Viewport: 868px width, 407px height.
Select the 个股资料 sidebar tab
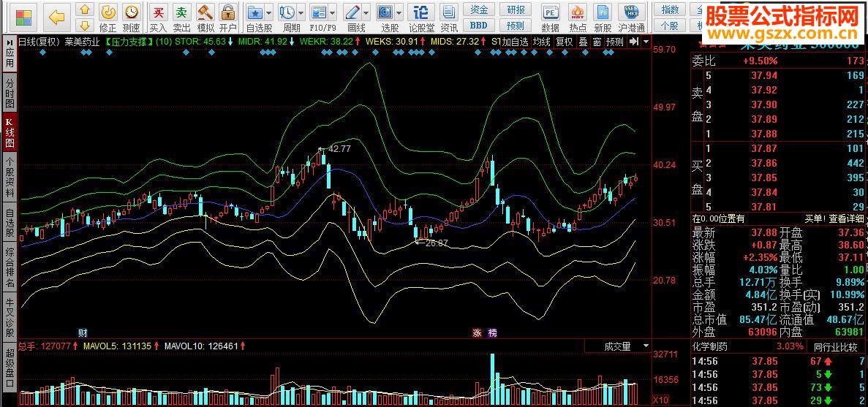(x=10, y=176)
